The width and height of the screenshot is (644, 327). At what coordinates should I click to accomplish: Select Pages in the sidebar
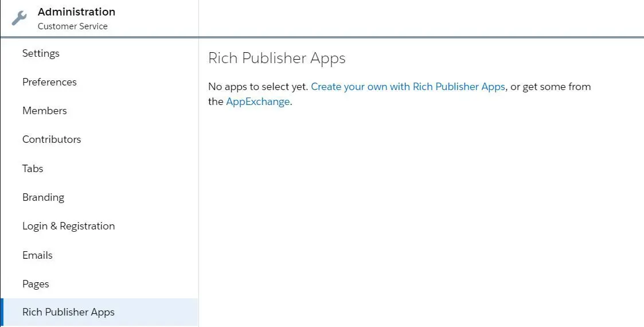coord(36,285)
